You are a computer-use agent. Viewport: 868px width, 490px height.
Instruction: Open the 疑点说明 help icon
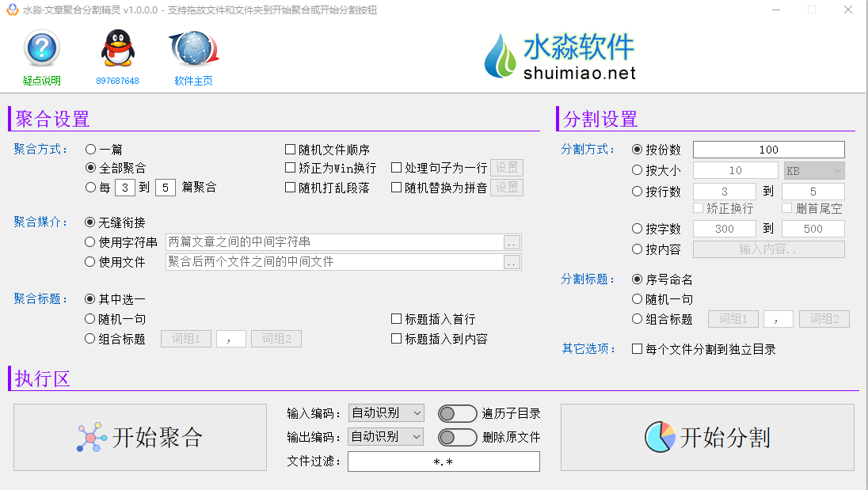(41, 49)
